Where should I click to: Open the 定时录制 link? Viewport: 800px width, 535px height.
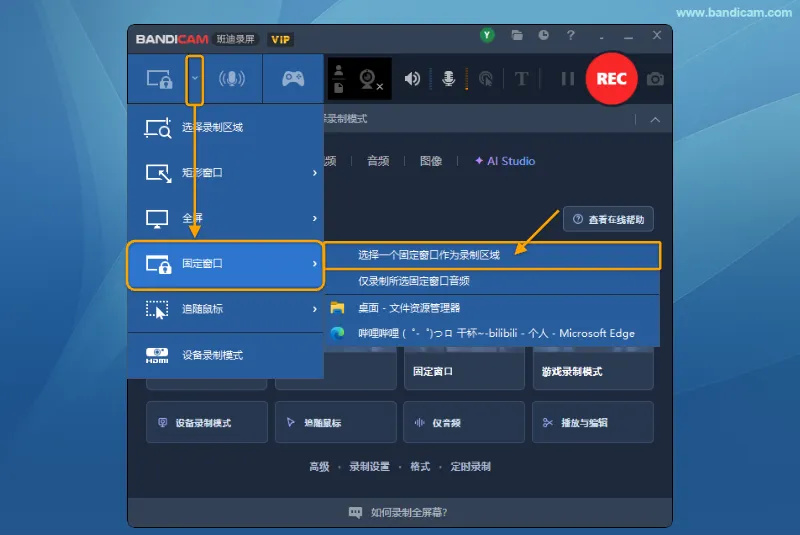tap(470, 467)
